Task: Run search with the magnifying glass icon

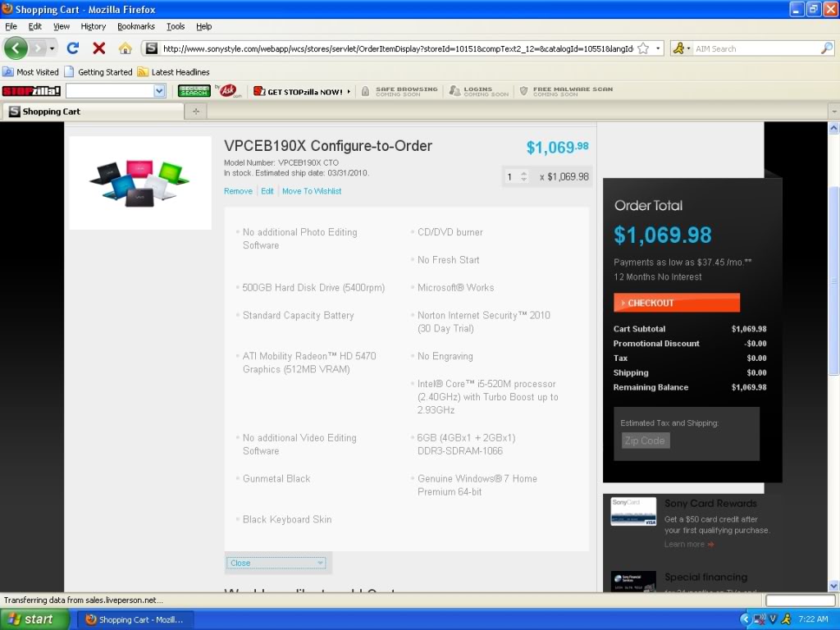Action: pyautogui.click(x=827, y=48)
